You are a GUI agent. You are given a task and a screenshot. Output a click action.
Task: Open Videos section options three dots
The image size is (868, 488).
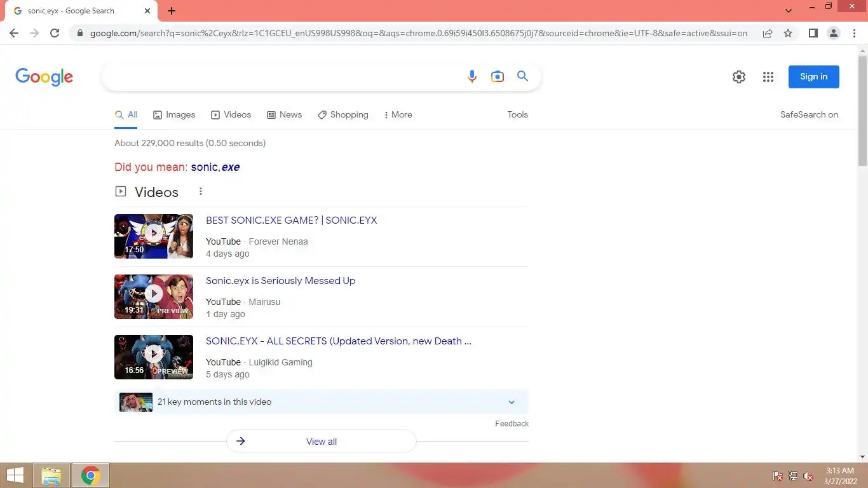(x=201, y=191)
